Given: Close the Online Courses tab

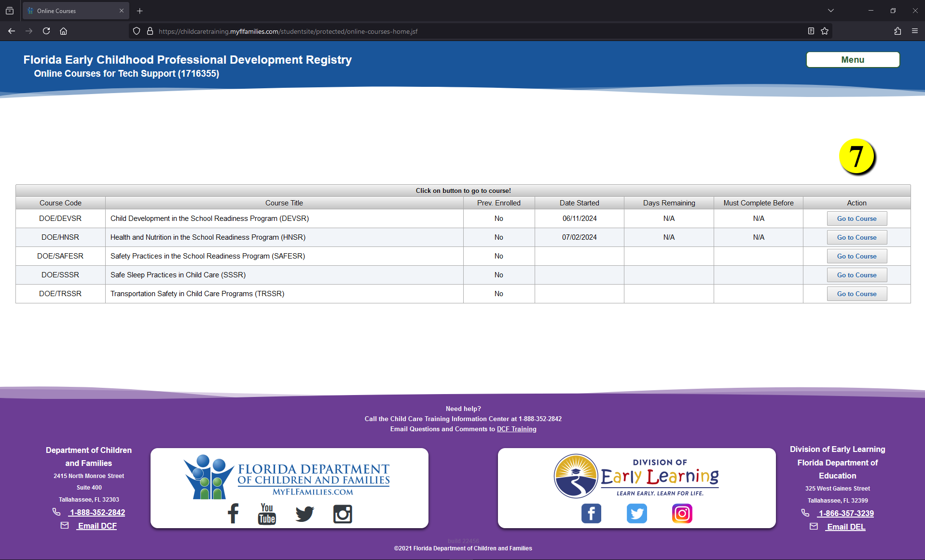Looking at the screenshot, I should tap(122, 11).
